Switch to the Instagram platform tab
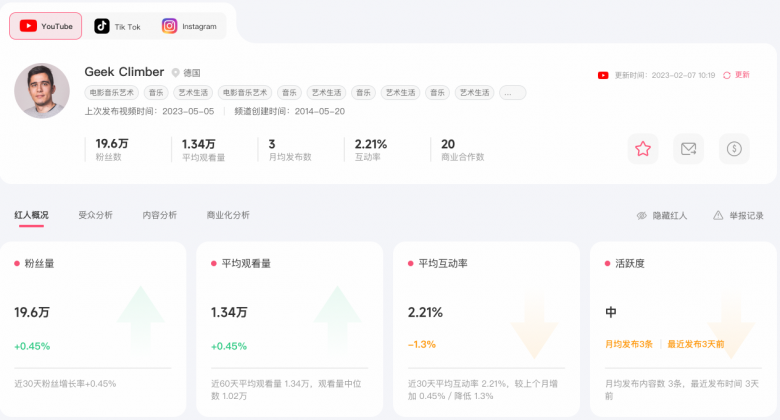This screenshot has width=780, height=420. [x=189, y=26]
